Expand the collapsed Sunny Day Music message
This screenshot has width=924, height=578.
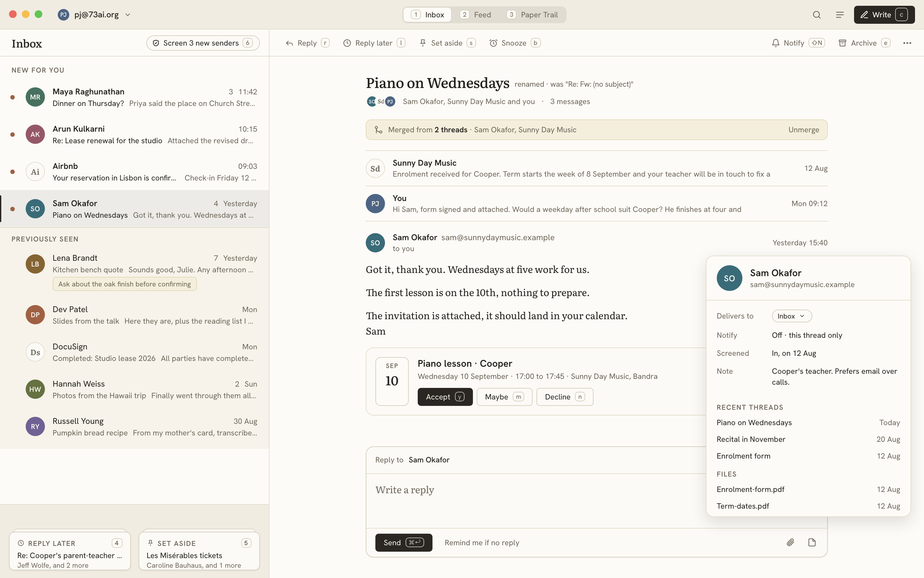pos(596,168)
